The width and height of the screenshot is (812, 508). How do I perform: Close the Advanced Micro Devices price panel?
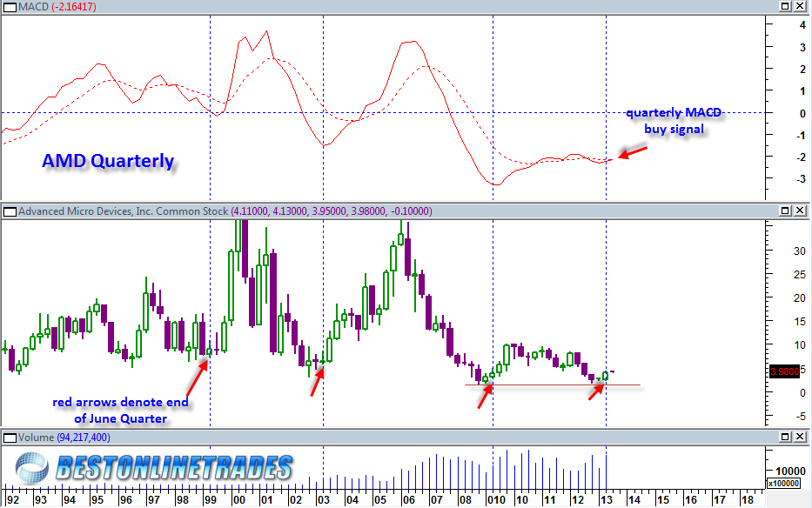[800, 211]
